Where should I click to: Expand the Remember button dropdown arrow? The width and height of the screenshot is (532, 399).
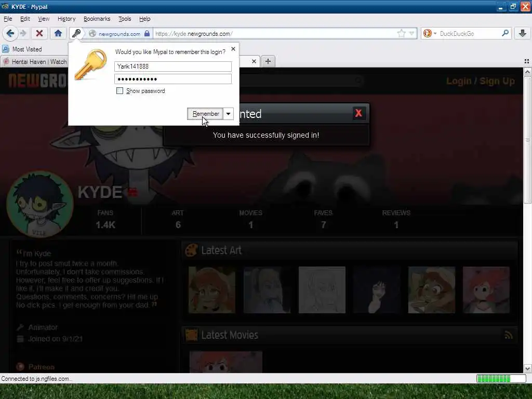[x=229, y=114]
